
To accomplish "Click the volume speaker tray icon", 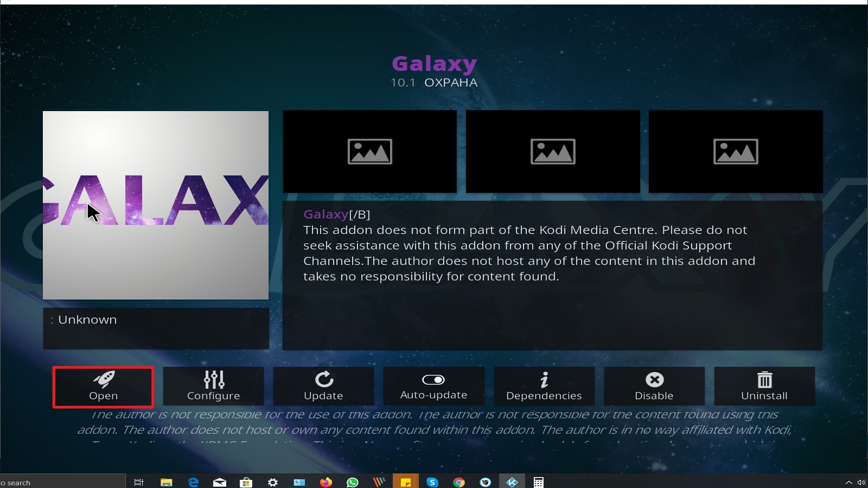I will [x=861, y=482].
